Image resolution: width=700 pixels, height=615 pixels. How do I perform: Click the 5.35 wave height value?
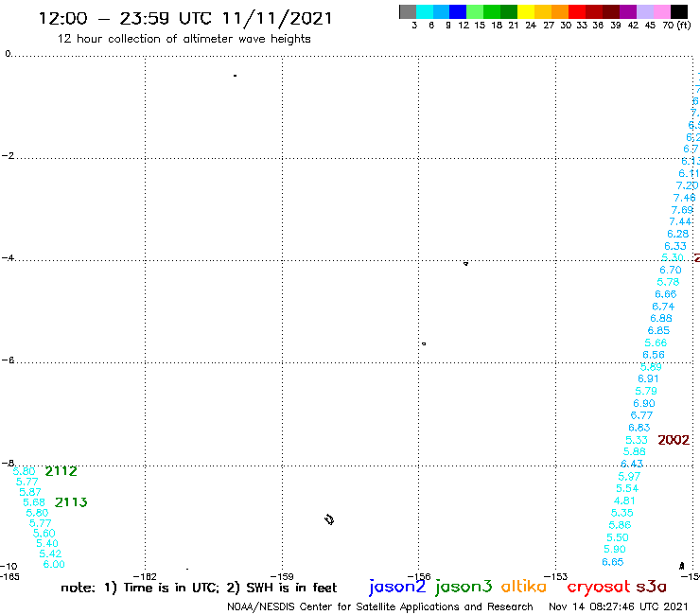point(621,513)
